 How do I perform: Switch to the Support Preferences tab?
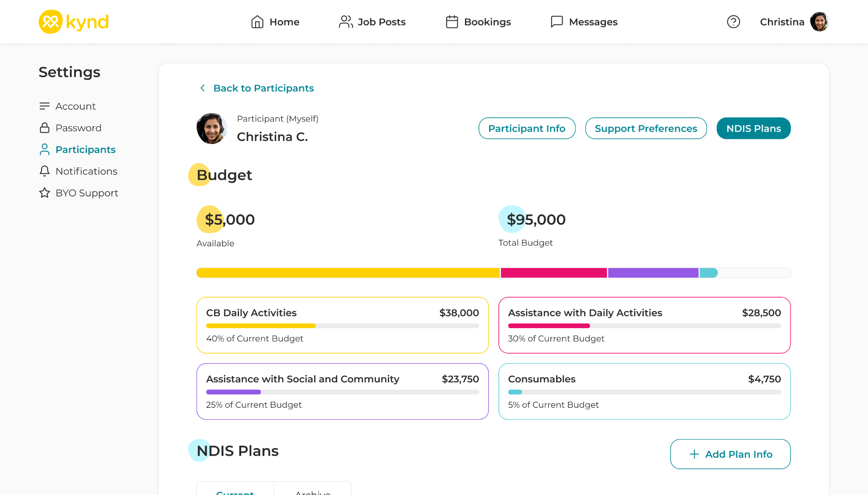[645, 128]
